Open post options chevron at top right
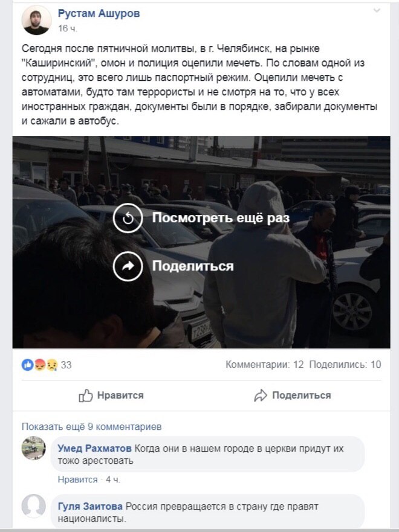 click(x=377, y=10)
